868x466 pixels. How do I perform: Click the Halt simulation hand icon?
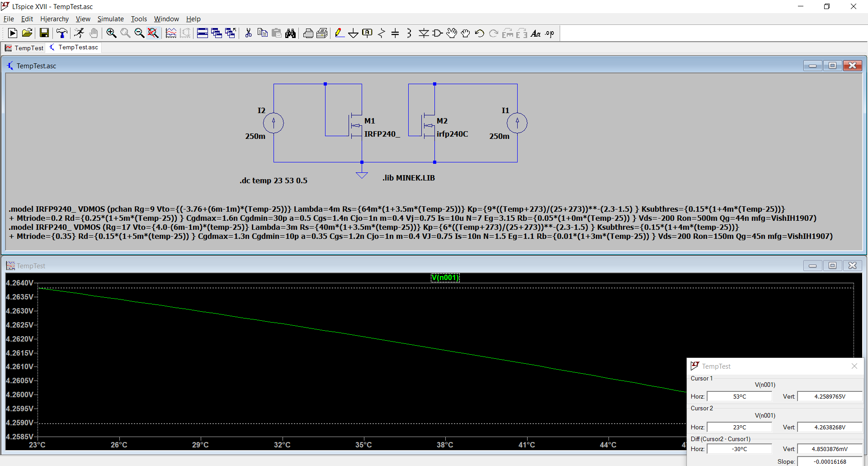(94, 33)
